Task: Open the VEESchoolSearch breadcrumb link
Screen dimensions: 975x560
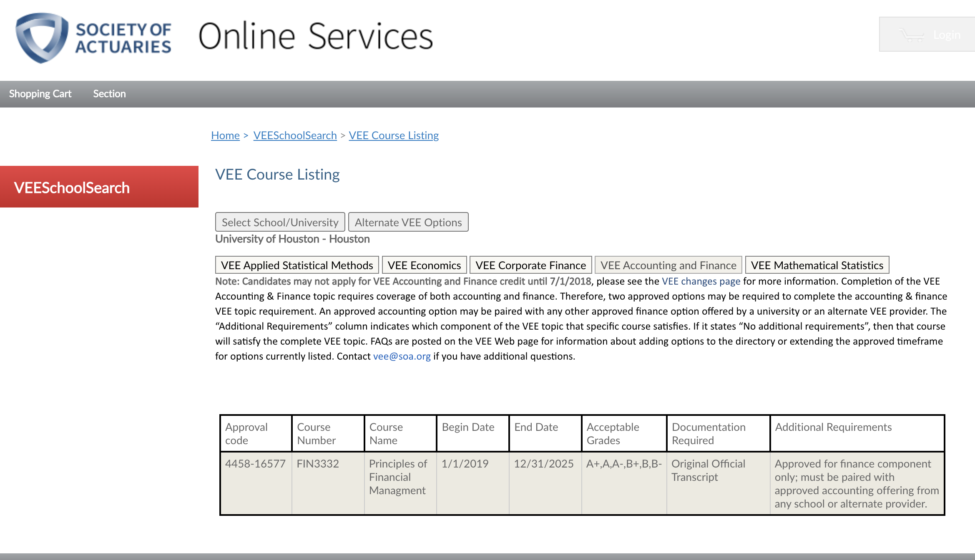Action: 295,135
